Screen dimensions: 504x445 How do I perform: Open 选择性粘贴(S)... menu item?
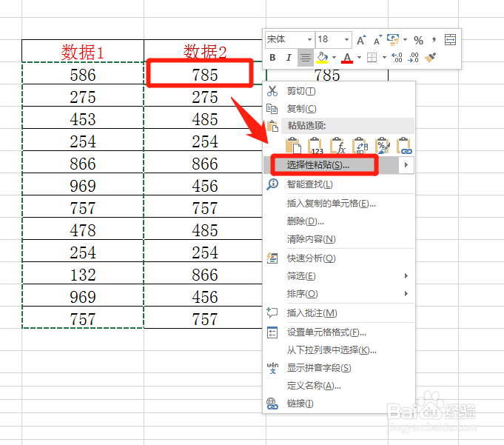pyautogui.click(x=331, y=165)
